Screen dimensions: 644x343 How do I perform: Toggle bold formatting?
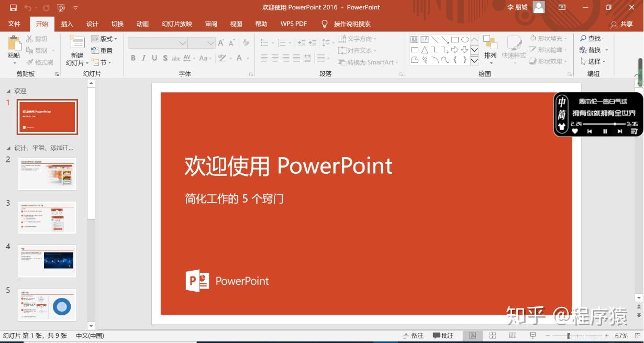[133, 58]
